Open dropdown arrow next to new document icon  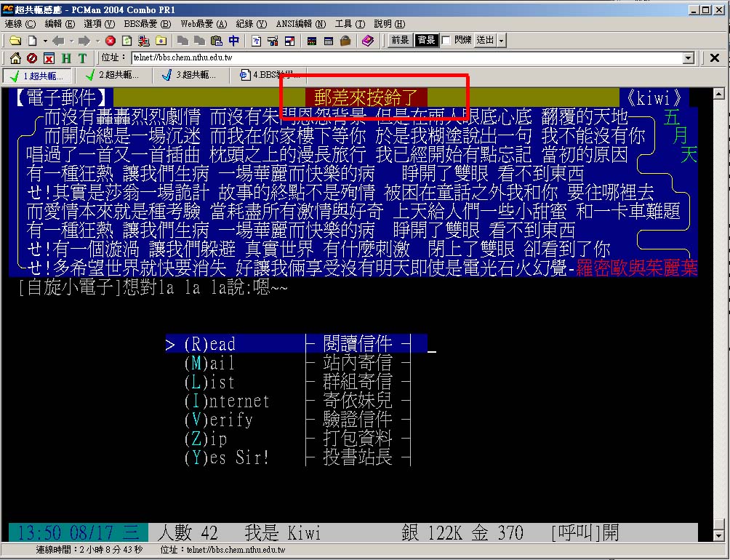pos(45,41)
